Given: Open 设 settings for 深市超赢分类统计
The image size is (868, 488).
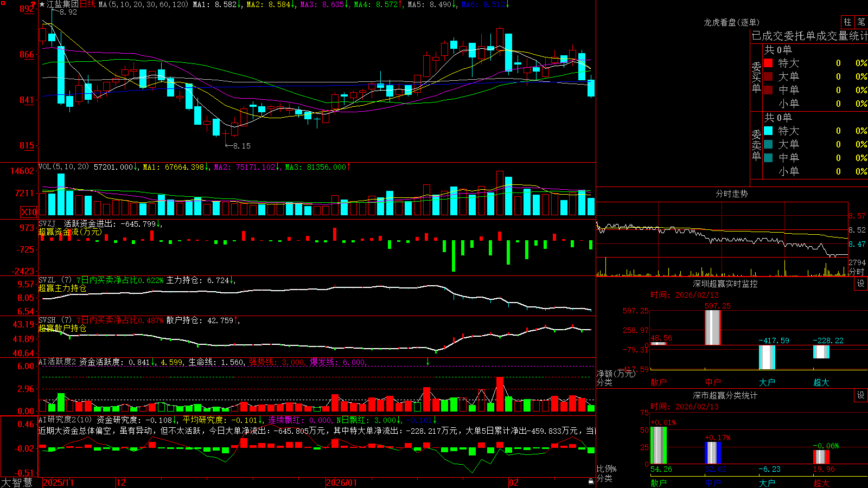Looking at the screenshot, I should click(x=861, y=395).
